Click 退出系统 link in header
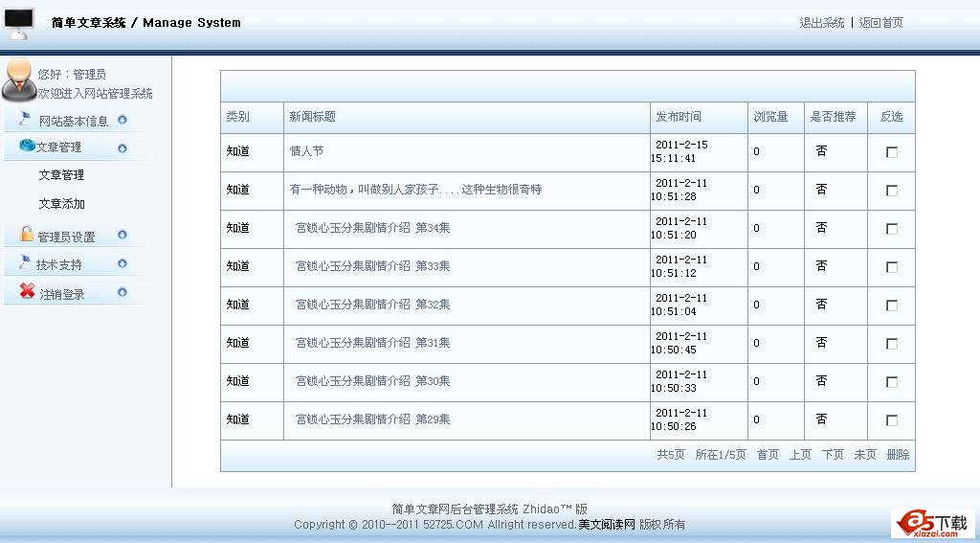Screen dimensions: 980x543 822,23
